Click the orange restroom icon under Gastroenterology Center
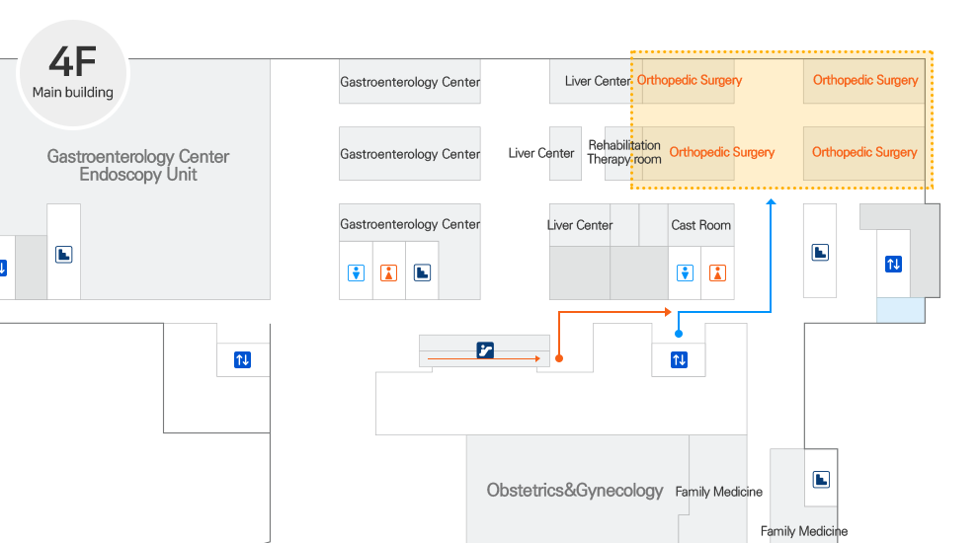 tap(389, 272)
